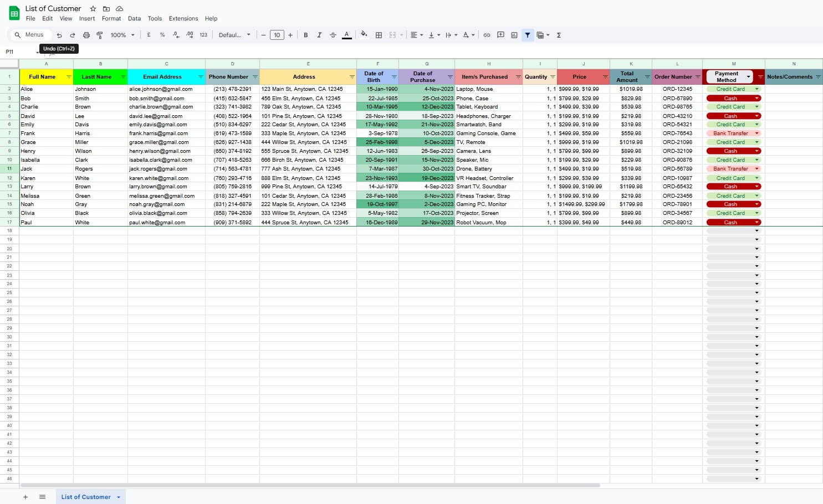Open the Extensions menu
The height and width of the screenshot is (504, 823).
(x=183, y=18)
